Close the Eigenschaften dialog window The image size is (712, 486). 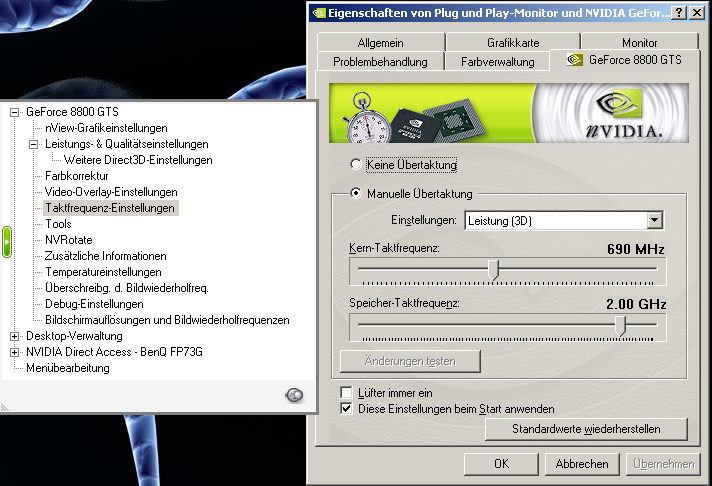[x=697, y=13]
